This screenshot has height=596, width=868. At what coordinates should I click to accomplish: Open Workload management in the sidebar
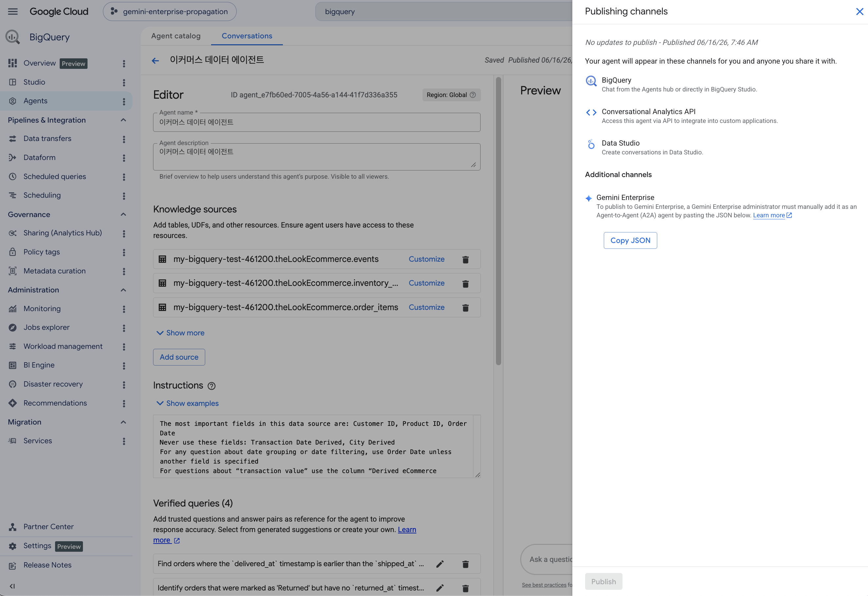63,347
